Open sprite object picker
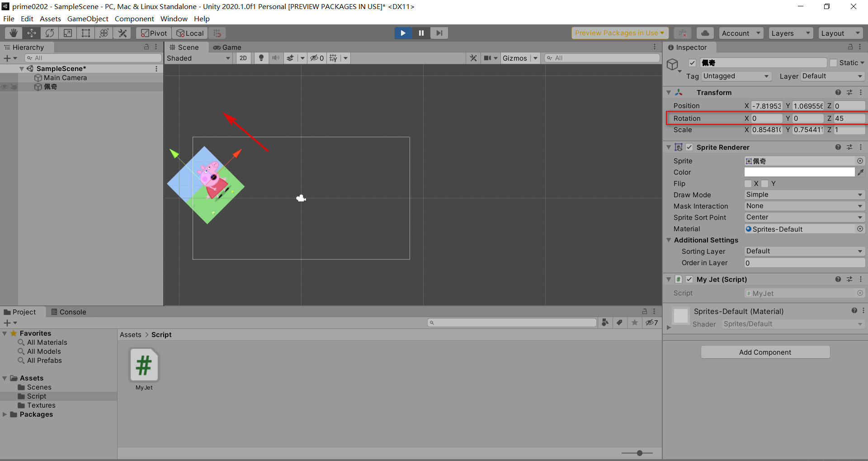 click(860, 161)
